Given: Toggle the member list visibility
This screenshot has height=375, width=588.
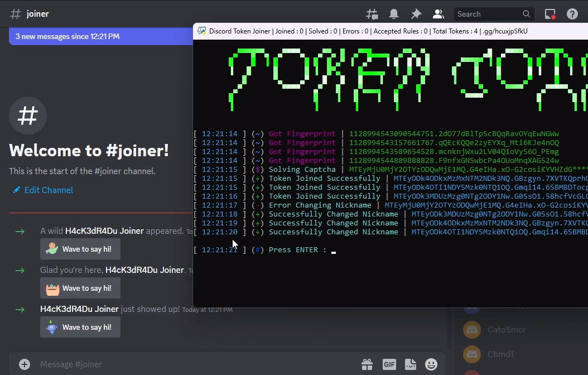Looking at the screenshot, I should coord(438,13).
